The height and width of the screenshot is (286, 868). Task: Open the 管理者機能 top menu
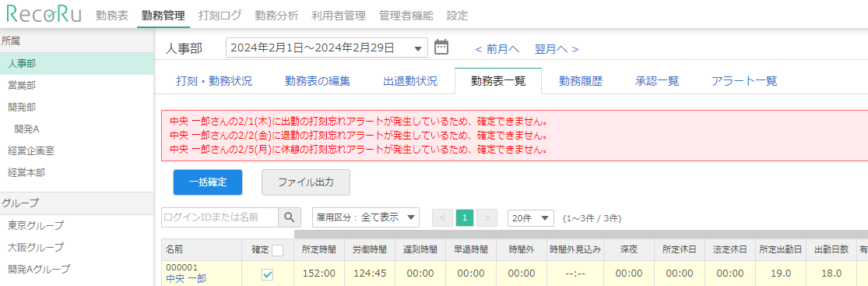(x=406, y=16)
